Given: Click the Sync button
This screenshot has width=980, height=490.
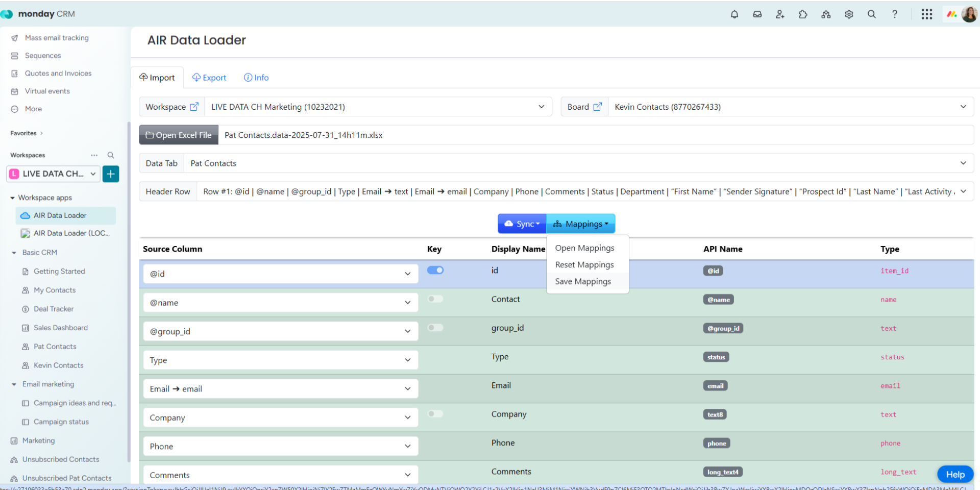Looking at the screenshot, I should (522, 224).
